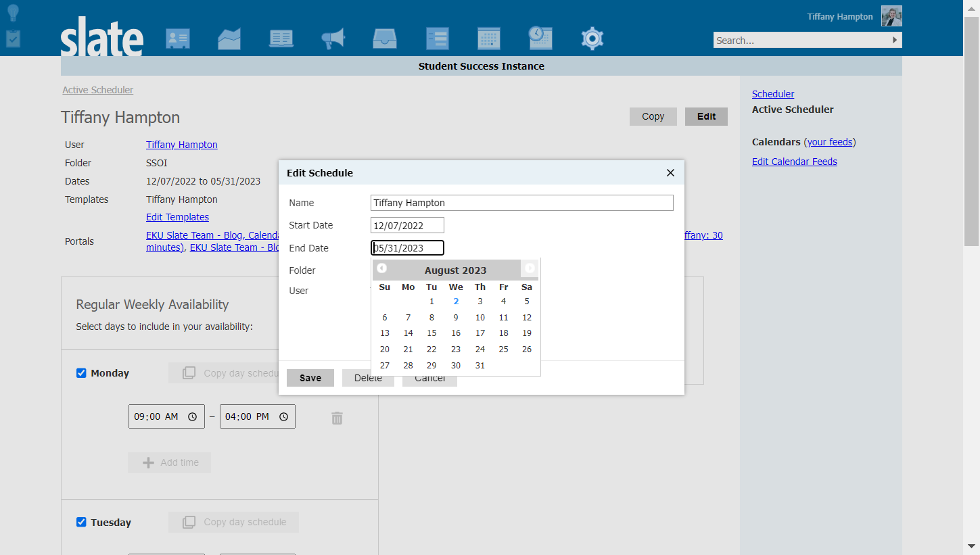Set Monday end time 04:00 PM field
980x555 pixels.
[x=258, y=416]
